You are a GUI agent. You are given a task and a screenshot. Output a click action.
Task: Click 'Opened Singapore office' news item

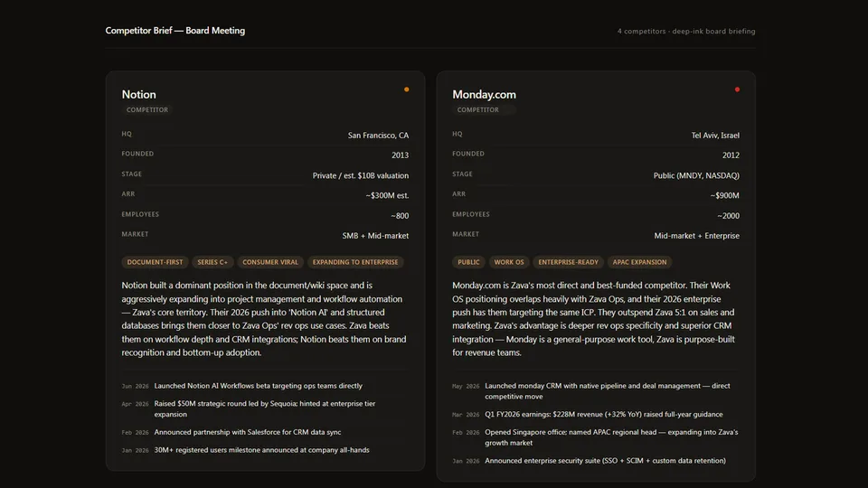coord(611,437)
